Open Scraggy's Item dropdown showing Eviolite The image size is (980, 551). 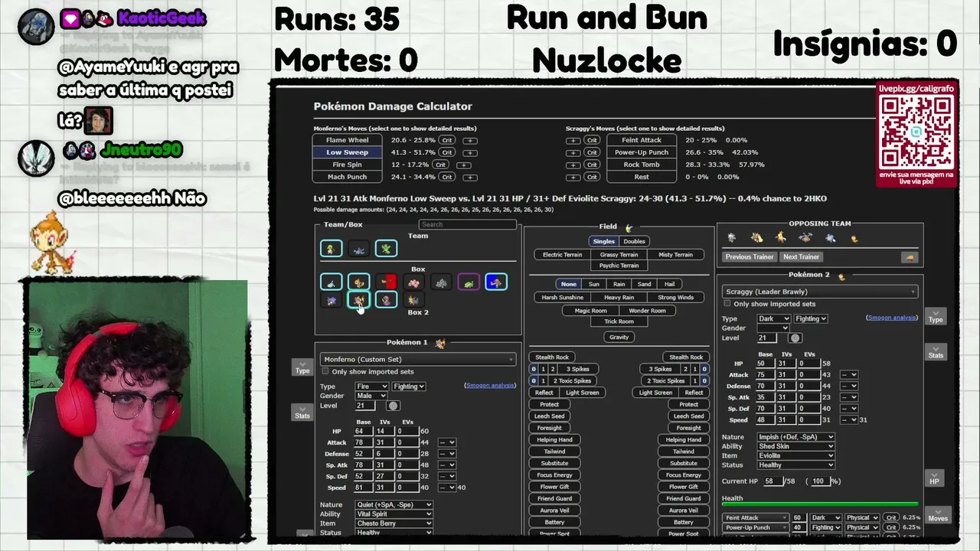[x=795, y=455]
